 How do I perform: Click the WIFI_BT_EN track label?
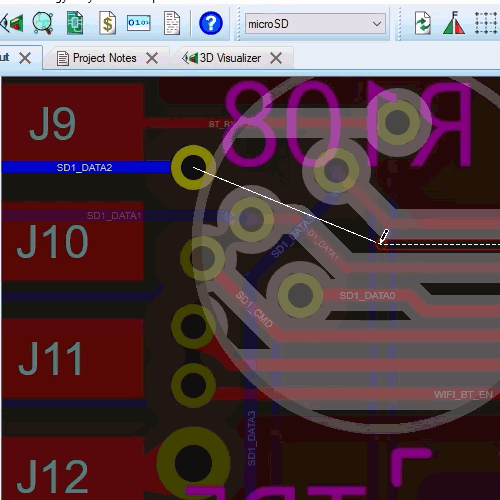point(463,395)
